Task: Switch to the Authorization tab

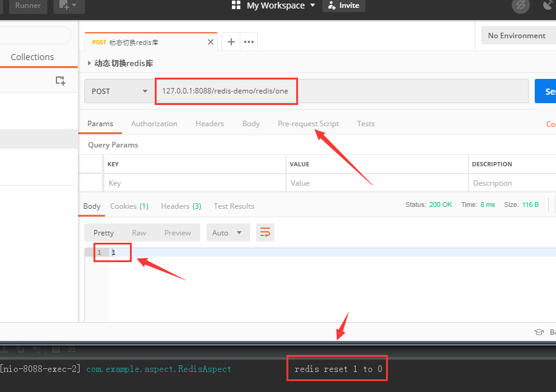Action: click(154, 124)
